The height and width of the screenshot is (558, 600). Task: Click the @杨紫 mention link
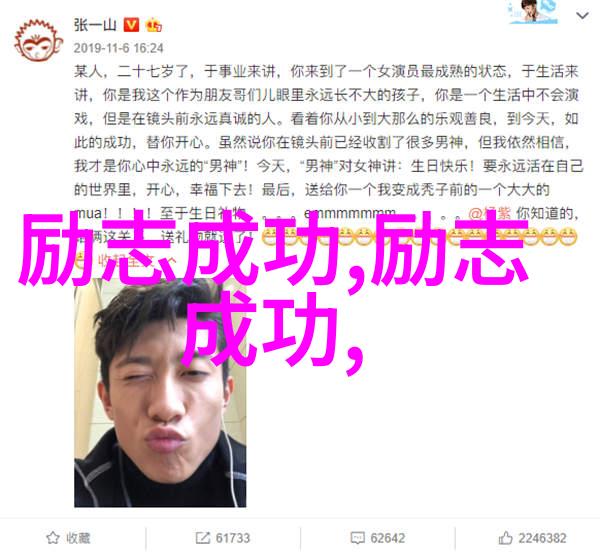489,213
